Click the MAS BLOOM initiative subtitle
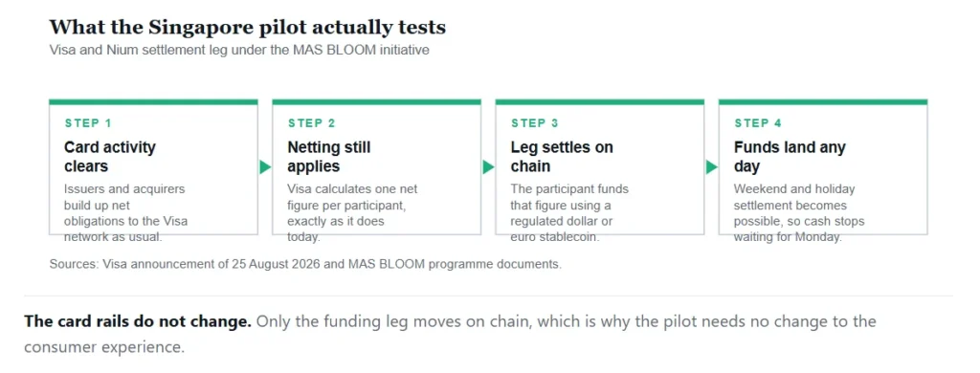This screenshot has height=373, width=980. click(x=239, y=51)
